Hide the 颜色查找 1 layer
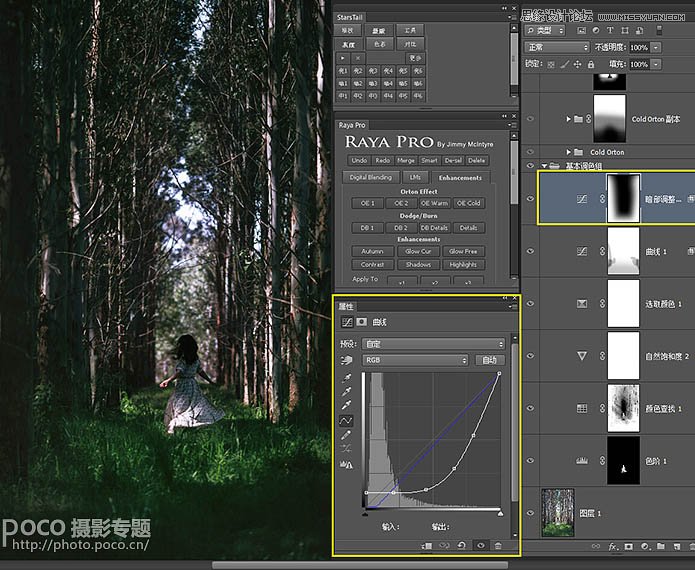The height and width of the screenshot is (570, 695). click(530, 408)
